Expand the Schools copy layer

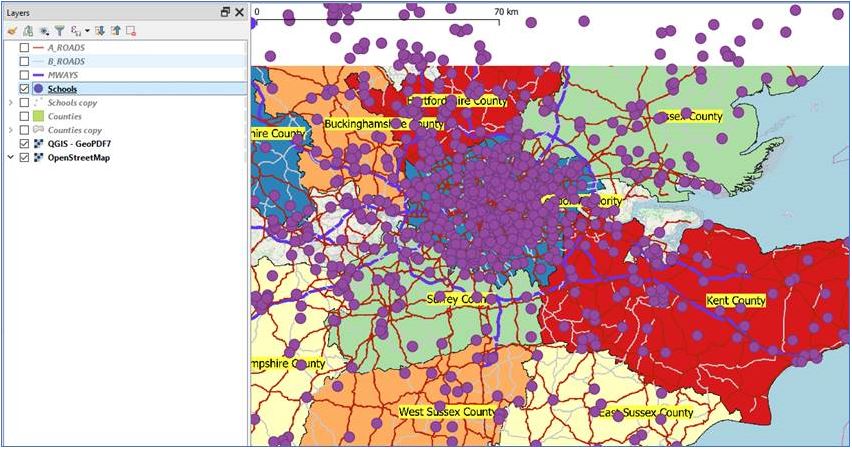pyautogui.click(x=10, y=103)
